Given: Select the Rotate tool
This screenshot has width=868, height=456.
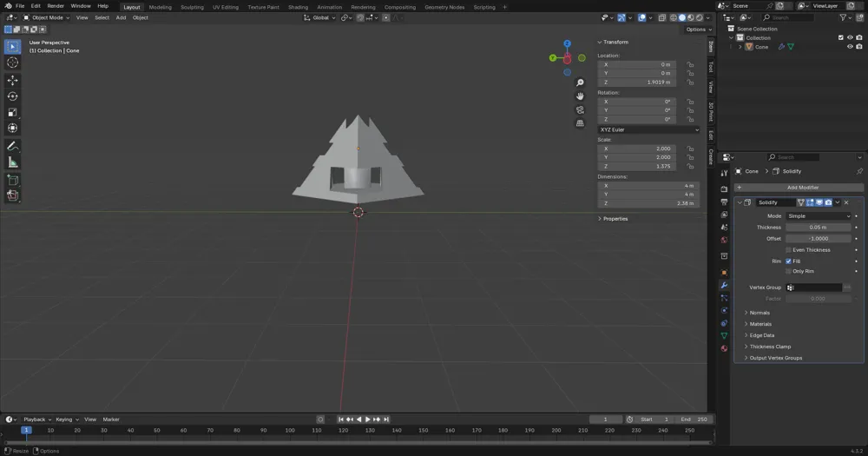Looking at the screenshot, I should (x=12, y=96).
